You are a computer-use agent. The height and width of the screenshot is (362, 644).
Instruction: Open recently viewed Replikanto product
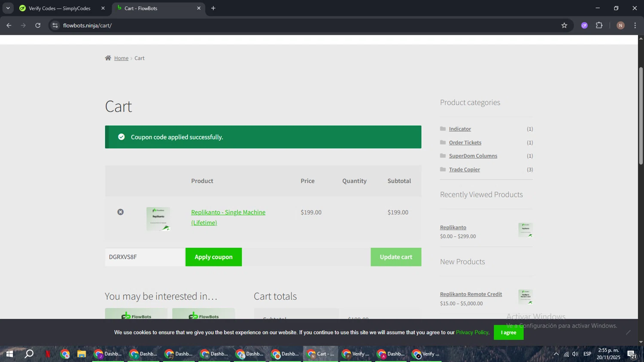pyautogui.click(x=453, y=227)
